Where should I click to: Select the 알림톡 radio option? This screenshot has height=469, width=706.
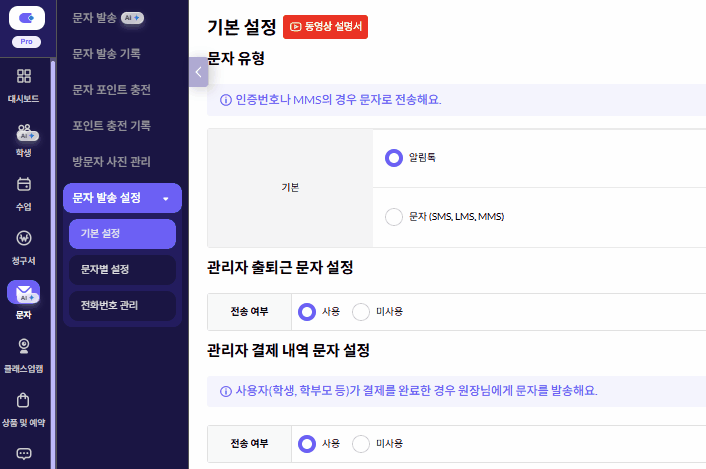(393, 157)
